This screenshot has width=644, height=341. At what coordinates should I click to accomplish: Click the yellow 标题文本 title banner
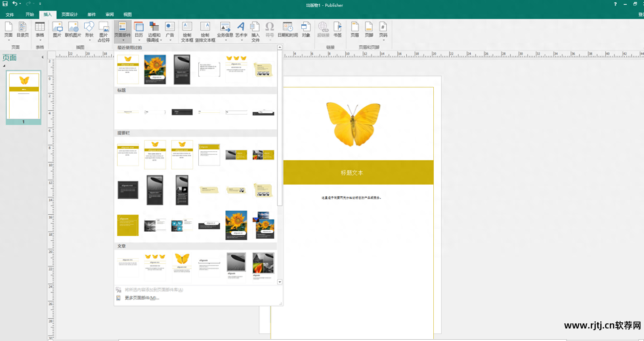(x=352, y=172)
